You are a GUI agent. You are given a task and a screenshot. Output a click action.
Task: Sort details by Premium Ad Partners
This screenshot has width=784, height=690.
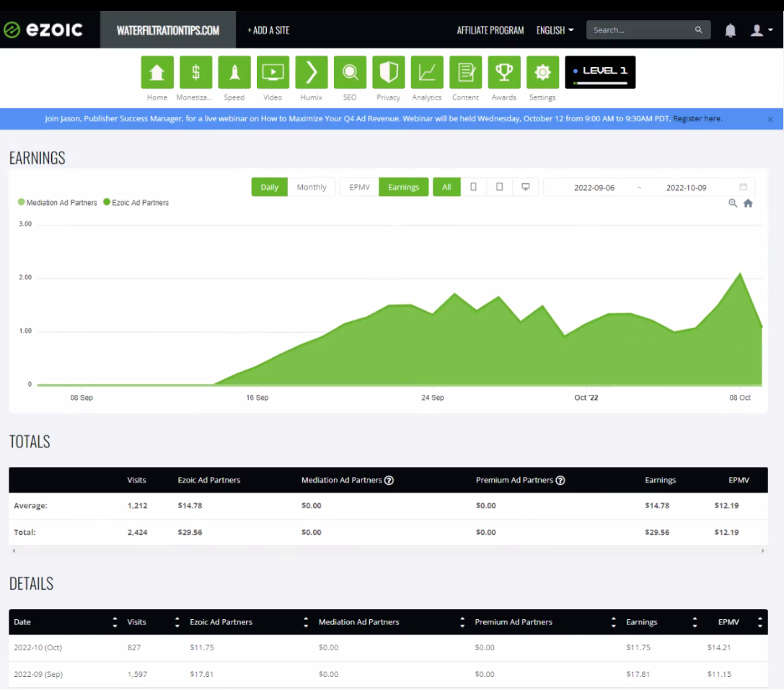614,622
